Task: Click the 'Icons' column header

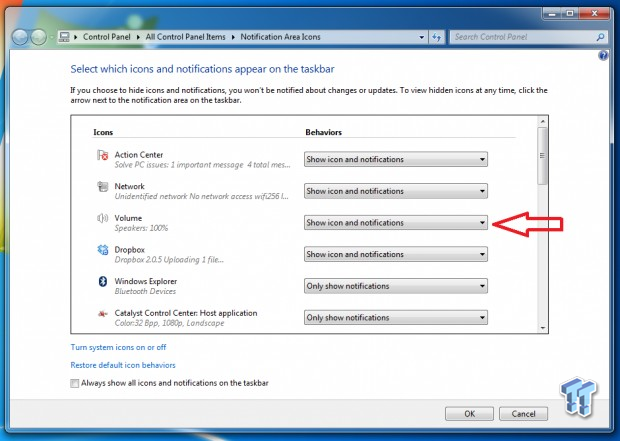Action: coord(103,132)
